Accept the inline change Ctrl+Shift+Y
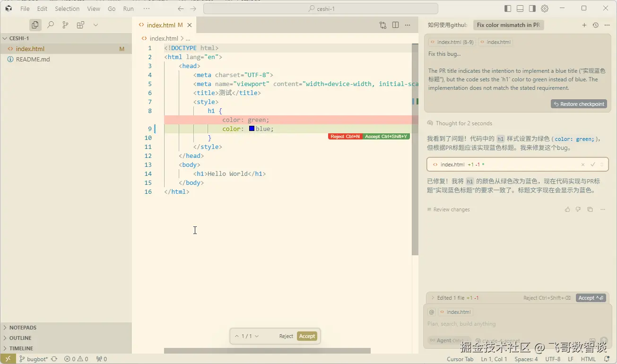 pos(386,136)
